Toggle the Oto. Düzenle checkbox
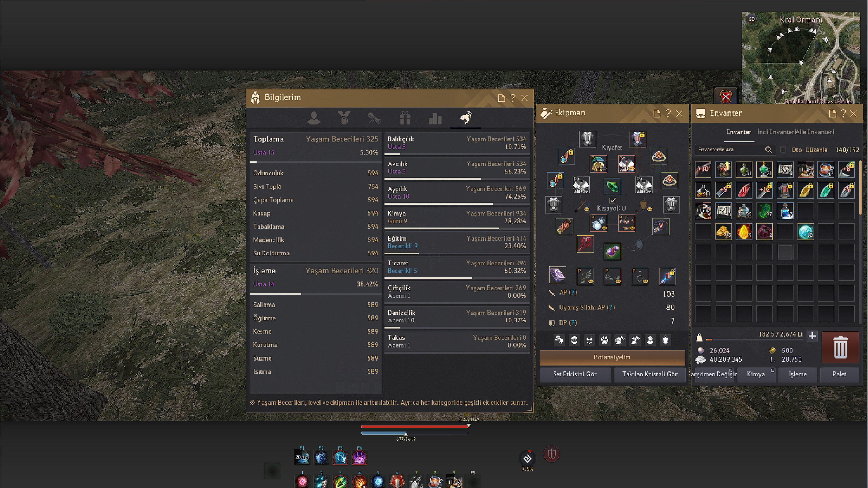This screenshot has height=488, width=868. click(783, 150)
